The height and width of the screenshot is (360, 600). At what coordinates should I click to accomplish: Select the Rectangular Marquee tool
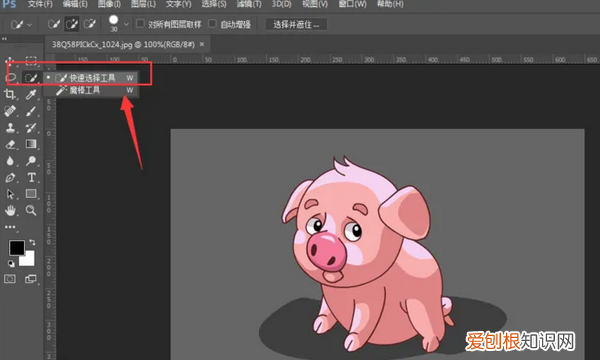point(31,61)
